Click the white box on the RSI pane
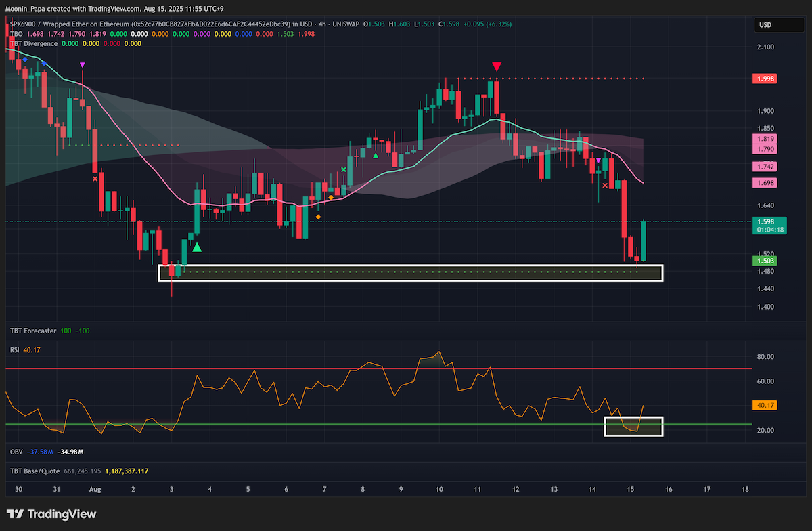The height and width of the screenshot is (531, 812). (633, 427)
